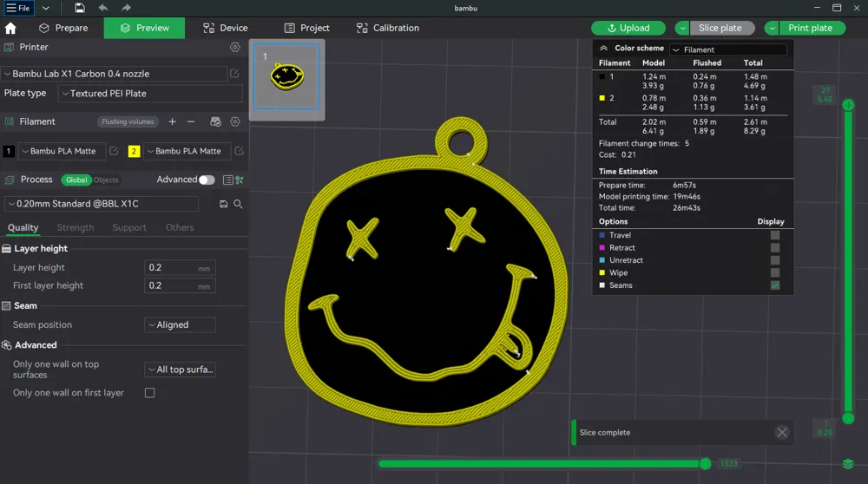Toggle the Advanced mode switch
868x484 pixels.
[x=206, y=180]
